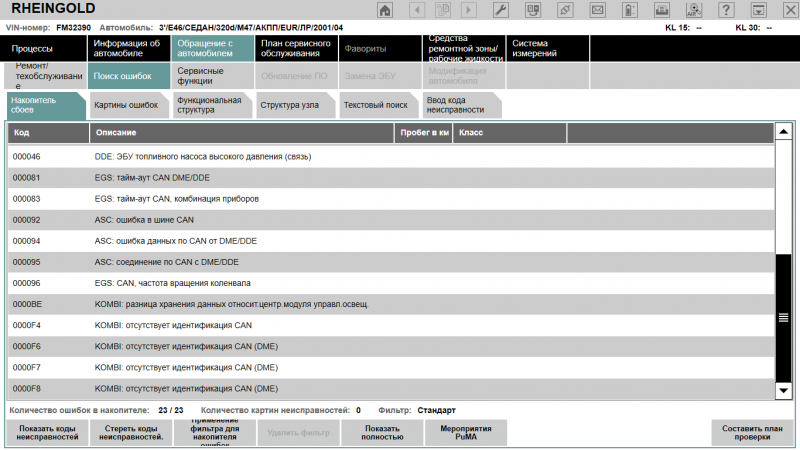Select fault row 0000F6 KOMBI
This screenshot has width=800, height=450.
[391, 346]
